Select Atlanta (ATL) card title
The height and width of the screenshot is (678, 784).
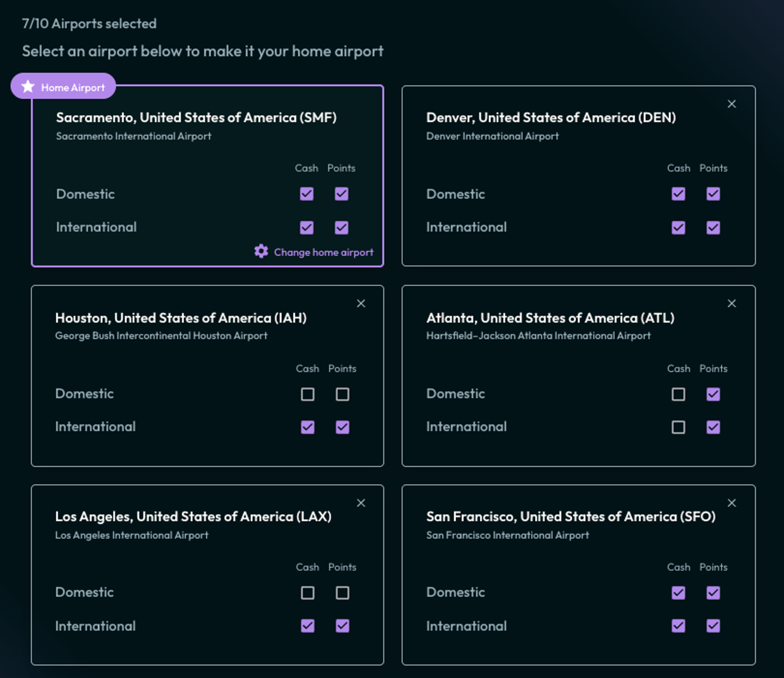550,318
